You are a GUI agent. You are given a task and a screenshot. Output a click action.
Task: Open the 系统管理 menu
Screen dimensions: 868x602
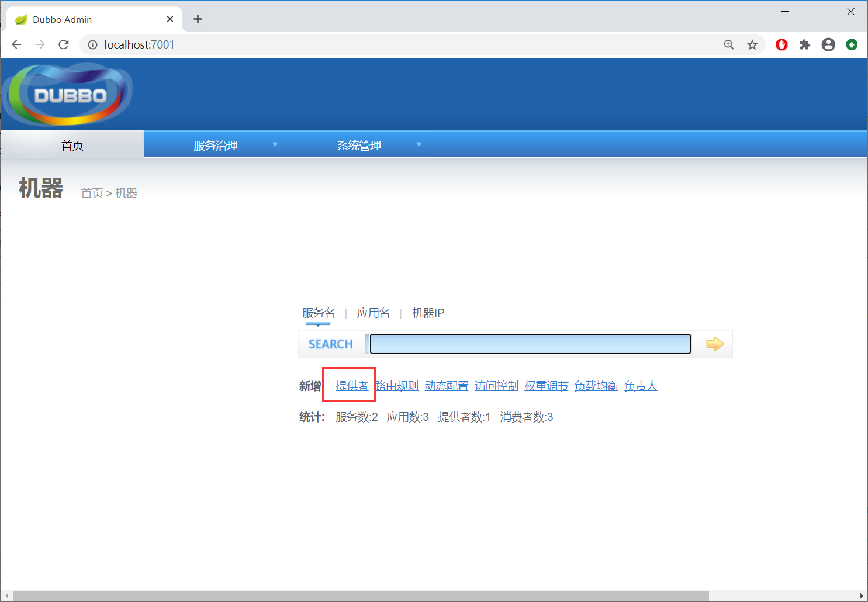coord(359,146)
